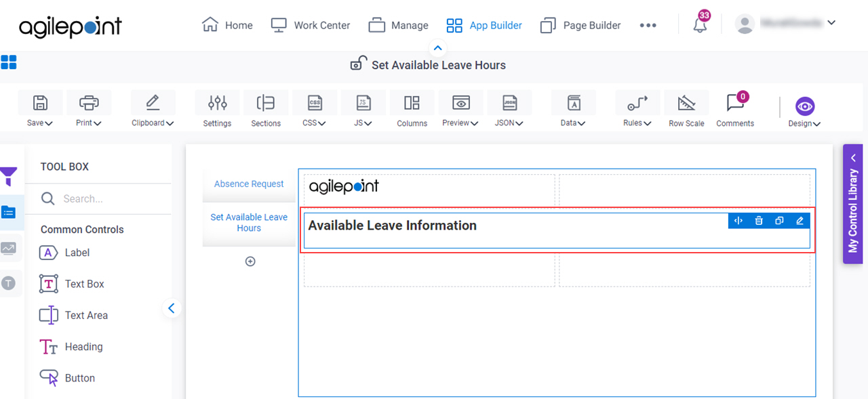Screen dimensions: 868x399
Task: Go to Work Center
Action: click(310, 25)
